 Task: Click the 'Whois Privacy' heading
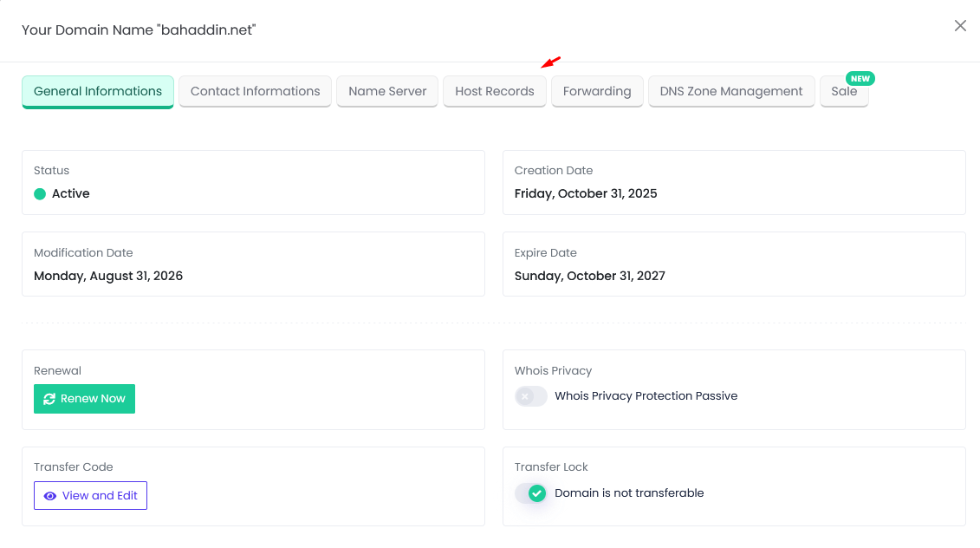[553, 370]
